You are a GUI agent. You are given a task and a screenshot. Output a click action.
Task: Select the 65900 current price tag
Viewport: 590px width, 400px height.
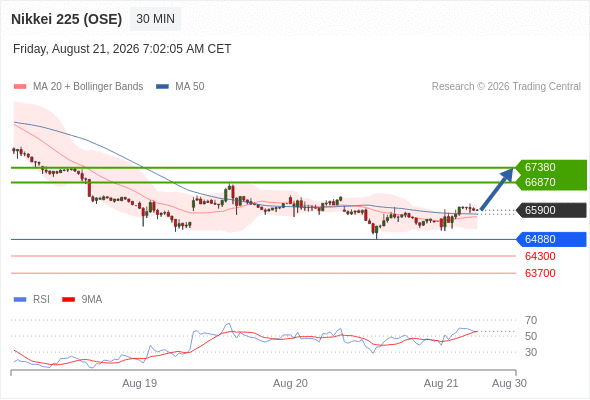[551, 210]
